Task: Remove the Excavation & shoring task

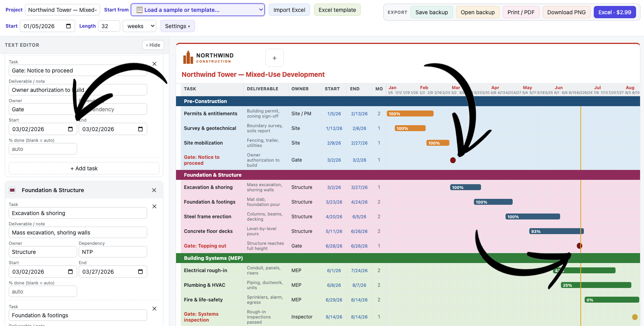Action: coord(154,206)
